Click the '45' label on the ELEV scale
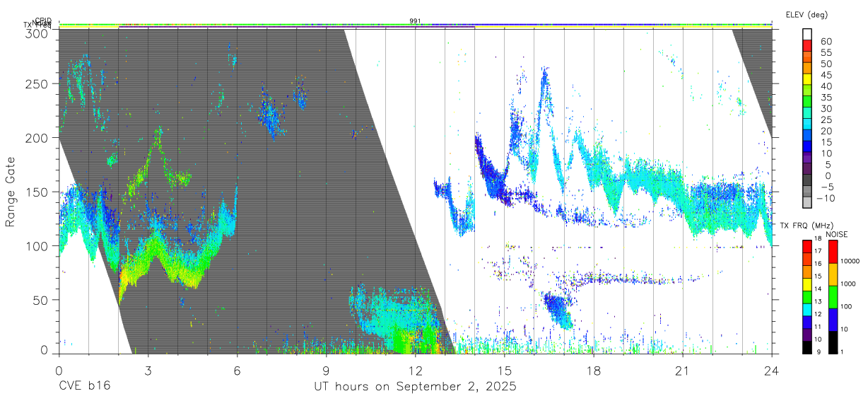 826,75
